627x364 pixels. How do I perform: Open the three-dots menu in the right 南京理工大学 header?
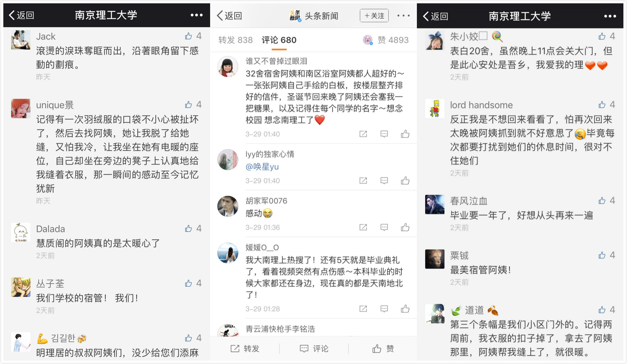point(610,16)
